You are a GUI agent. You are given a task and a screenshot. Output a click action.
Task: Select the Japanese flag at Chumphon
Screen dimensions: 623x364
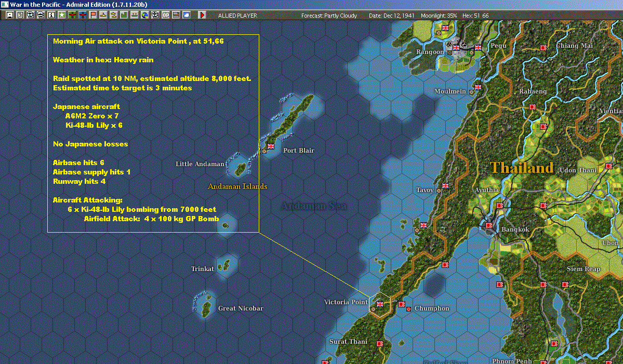coord(402,304)
